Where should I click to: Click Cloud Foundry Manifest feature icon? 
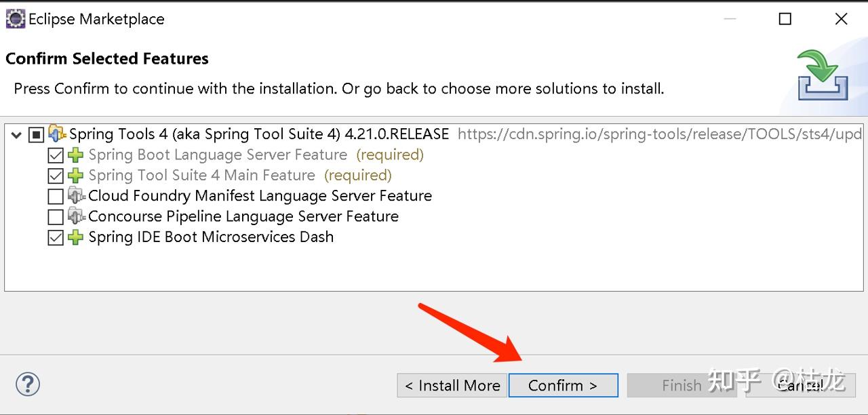(x=76, y=196)
